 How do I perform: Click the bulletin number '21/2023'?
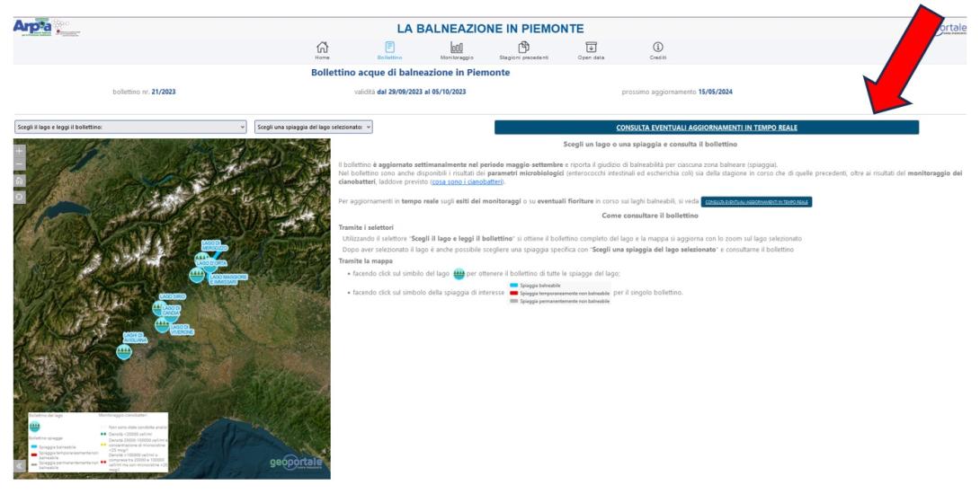pos(163,92)
